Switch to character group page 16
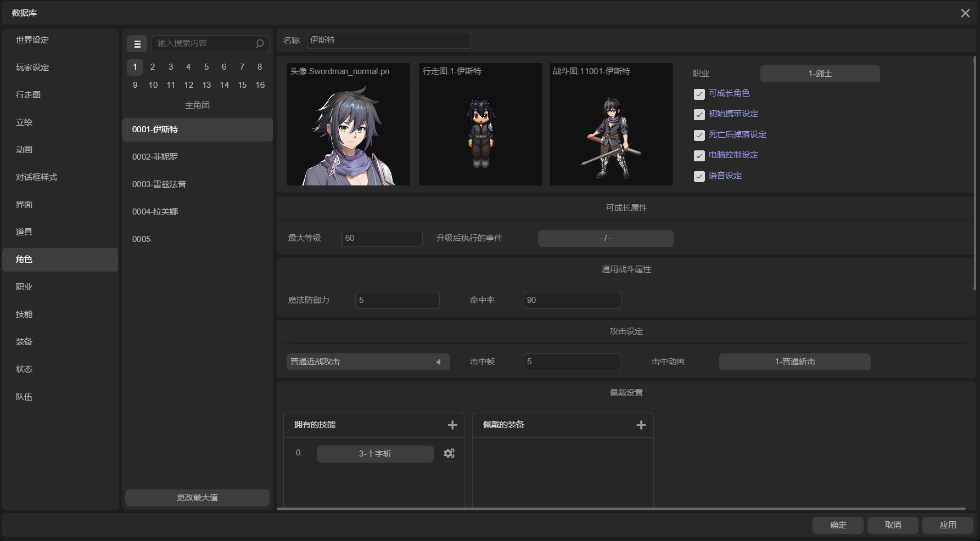The image size is (980, 541). 260,85
